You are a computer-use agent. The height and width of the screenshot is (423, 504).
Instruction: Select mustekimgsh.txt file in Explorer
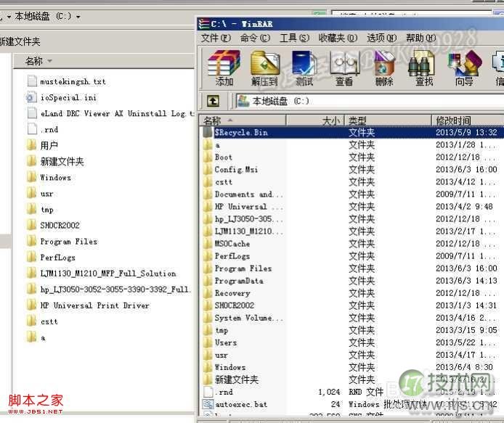coord(73,81)
